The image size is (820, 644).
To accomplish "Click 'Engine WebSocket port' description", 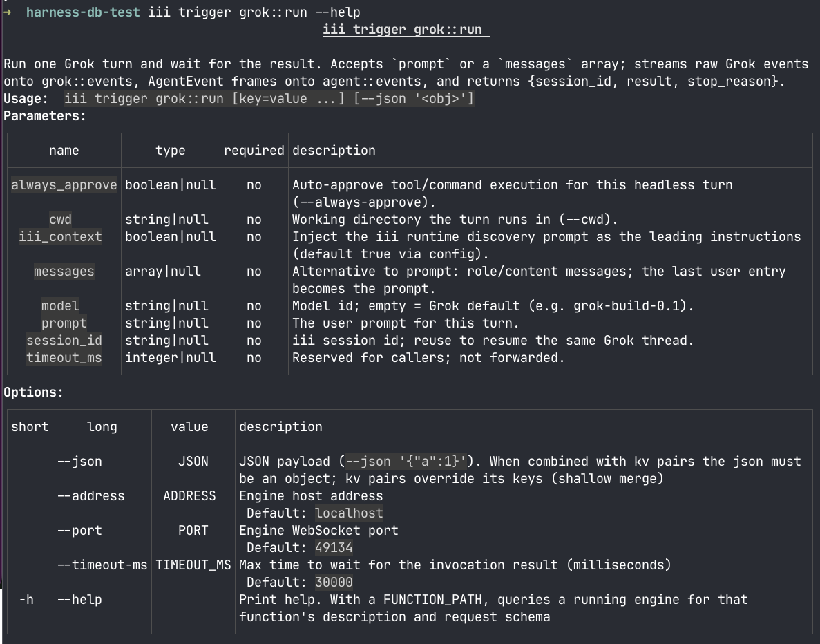I will click(318, 531).
